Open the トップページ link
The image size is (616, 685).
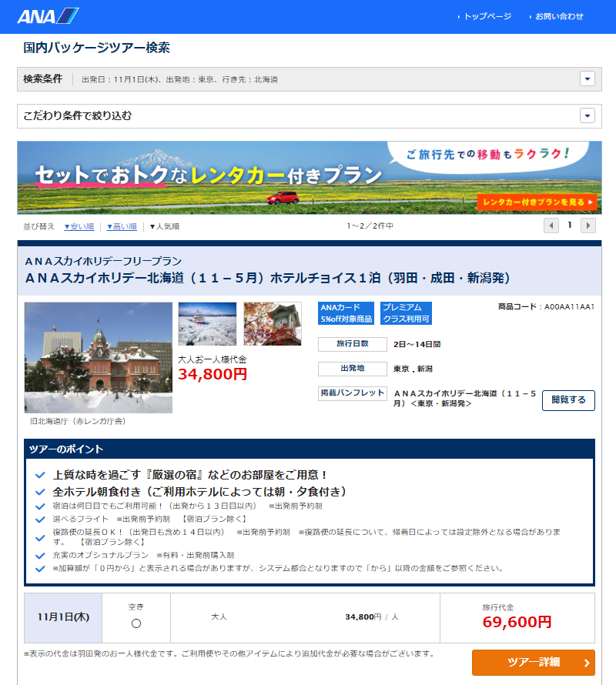[487, 17]
